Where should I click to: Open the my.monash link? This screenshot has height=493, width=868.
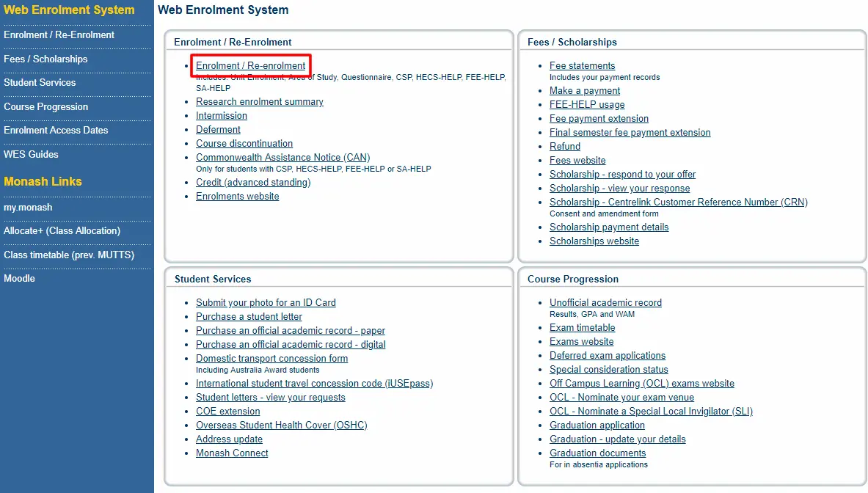[x=28, y=207]
